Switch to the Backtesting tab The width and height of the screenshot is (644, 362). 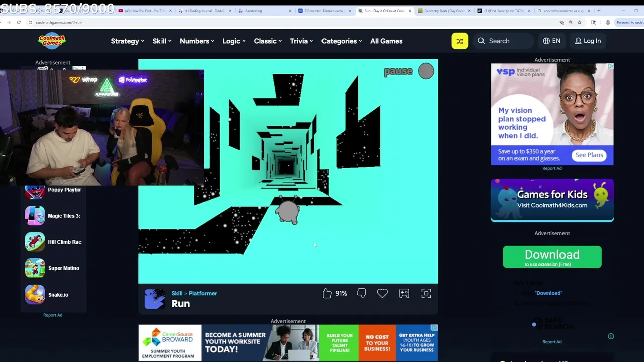(x=265, y=11)
